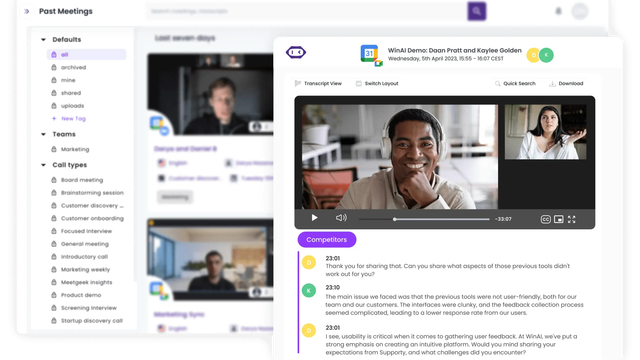Screen dimensions: 640x360
Task: Mute the video with speaker icon
Action: tap(341, 218)
